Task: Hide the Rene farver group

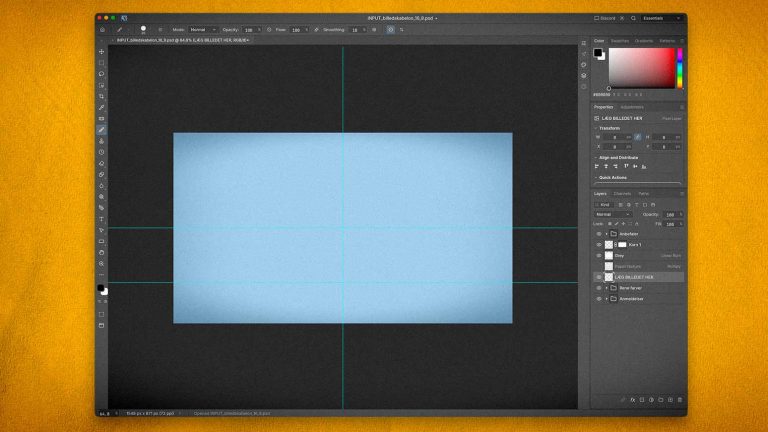Action: click(x=599, y=288)
